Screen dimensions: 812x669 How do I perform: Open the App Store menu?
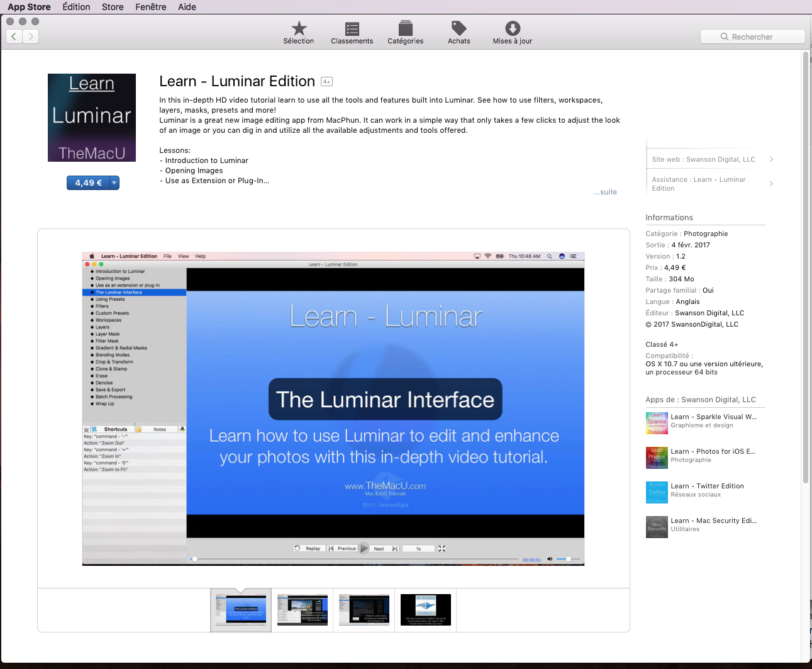[29, 7]
